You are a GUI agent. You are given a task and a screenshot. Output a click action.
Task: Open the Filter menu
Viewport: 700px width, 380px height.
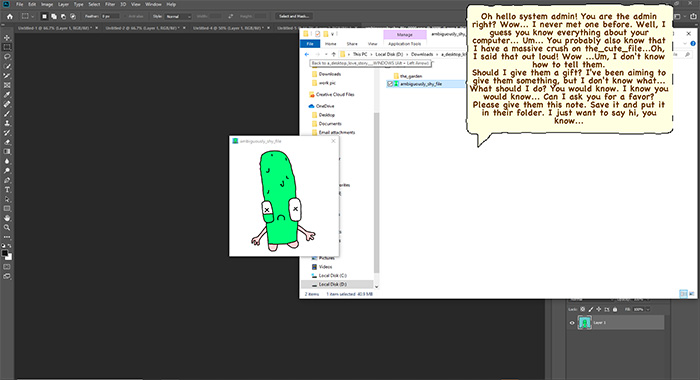coord(110,4)
